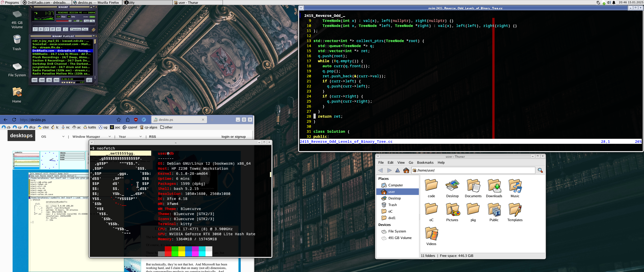Click the uBlock Origin extension icon
The height and width of the screenshot is (272, 644).
click(x=136, y=120)
